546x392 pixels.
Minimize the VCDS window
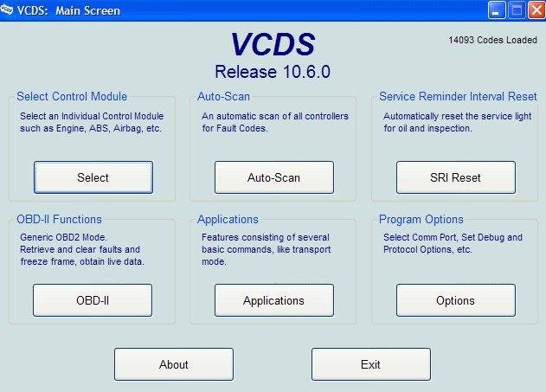click(x=497, y=10)
